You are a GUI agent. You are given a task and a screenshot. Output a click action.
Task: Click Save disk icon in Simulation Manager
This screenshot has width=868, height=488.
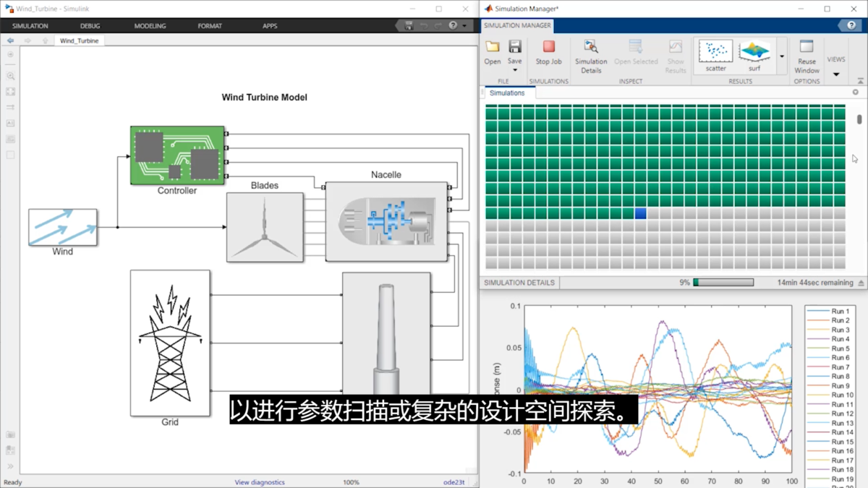coord(515,48)
